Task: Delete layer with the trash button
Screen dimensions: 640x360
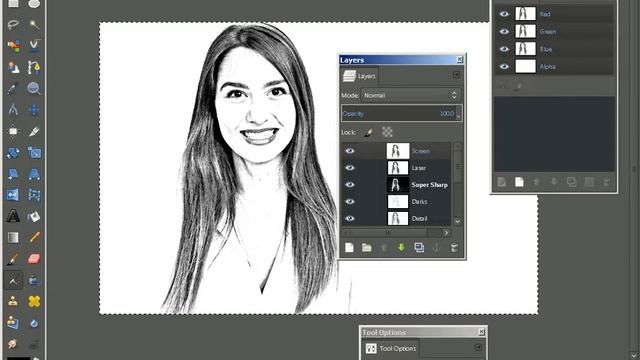Action: [x=454, y=247]
